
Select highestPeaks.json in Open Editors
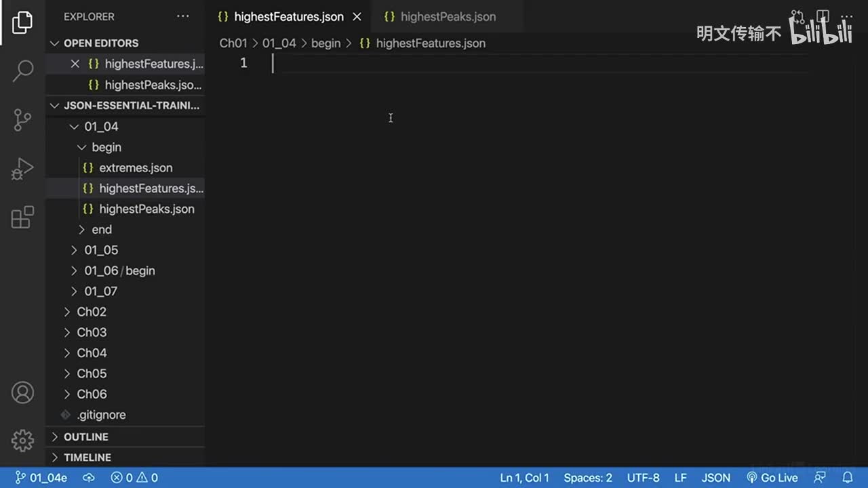(x=153, y=85)
